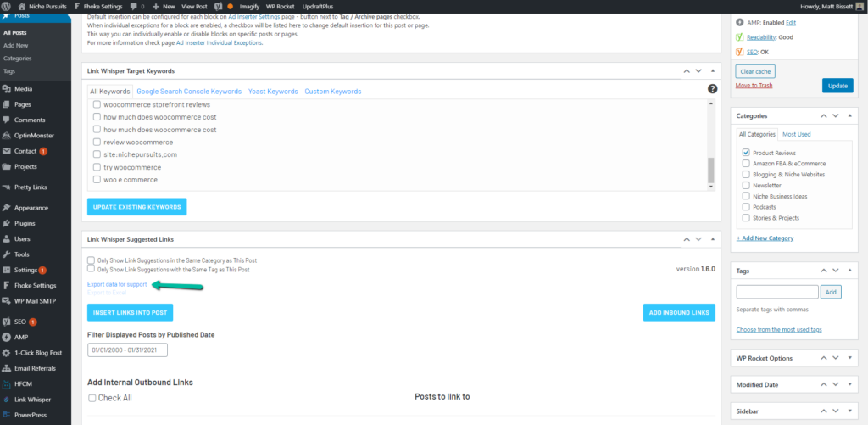Check the 'review woocommerce' keyword box

(97, 142)
